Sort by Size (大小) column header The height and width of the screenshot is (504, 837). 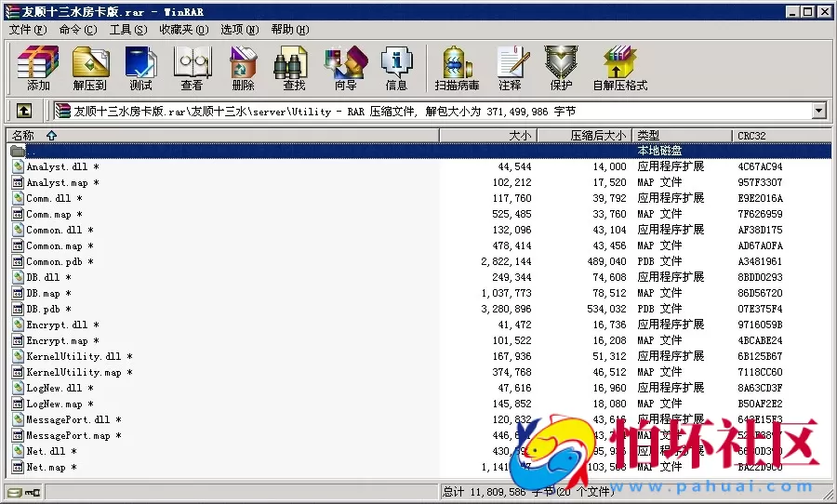(x=488, y=136)
